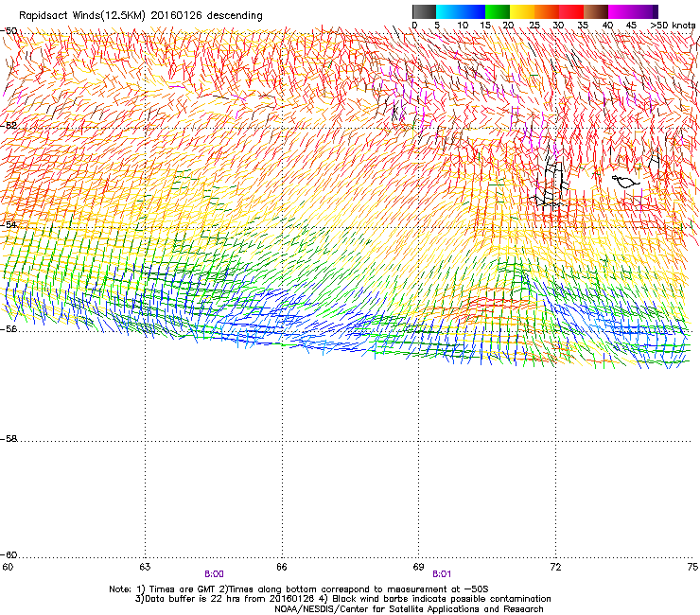This screenshot has width=700, height=615.
Task: Click the purple time marker ending ':01'
Action: click(x=442, y=574)
